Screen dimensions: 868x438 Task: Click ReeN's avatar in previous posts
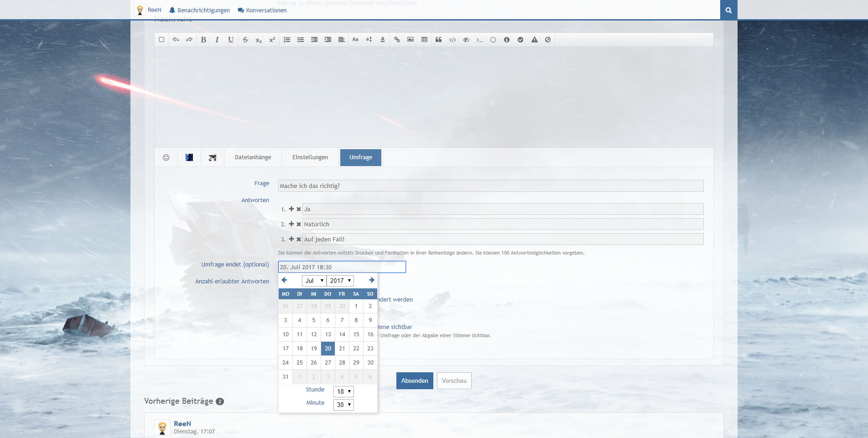162,428
